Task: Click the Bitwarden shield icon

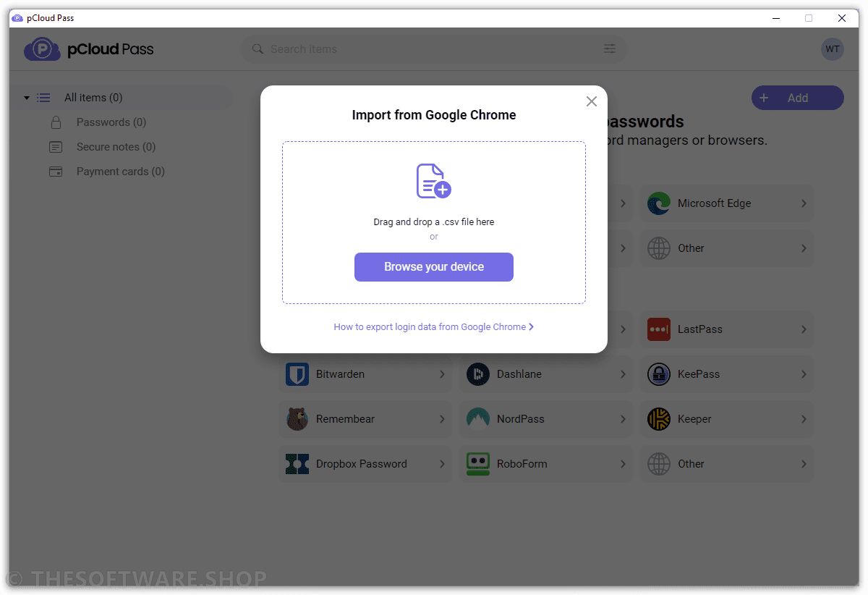Action: (x=297, y=374)
